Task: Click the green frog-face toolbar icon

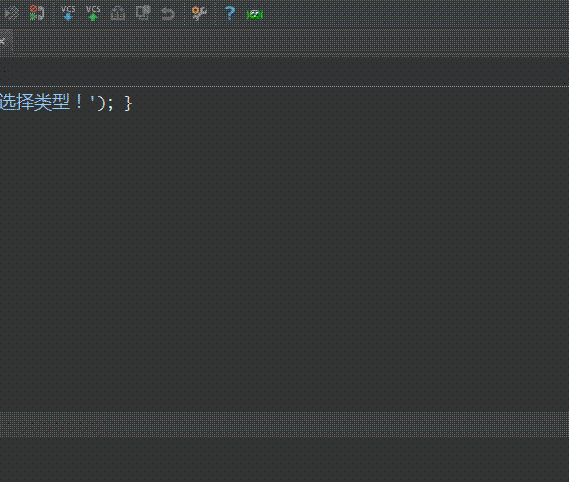Action: (255, 15)
